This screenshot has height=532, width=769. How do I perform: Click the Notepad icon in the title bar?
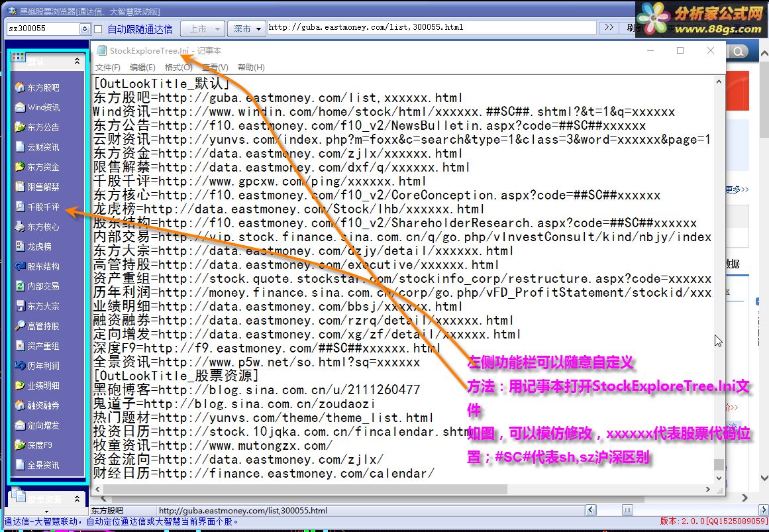tap(101, 50)
